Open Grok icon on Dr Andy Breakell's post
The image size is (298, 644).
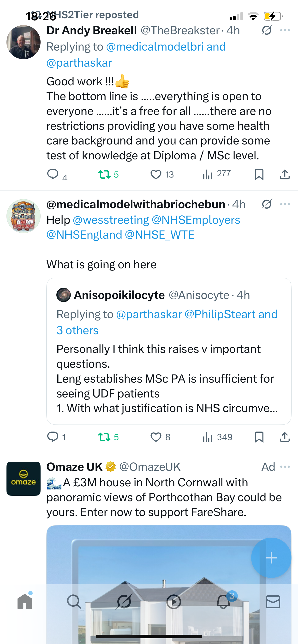[266, 30]
